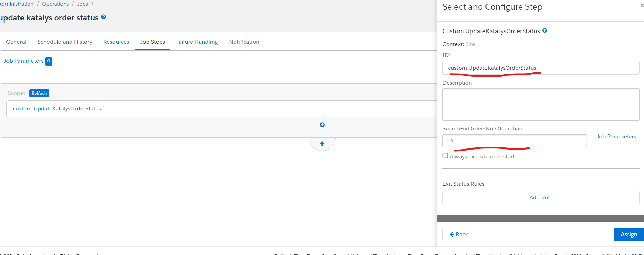Image resolution: width=644 pixels, height=255 pixels.
Task: Close the Select and Configure Step panel
Action: click(x=642, y=6)
